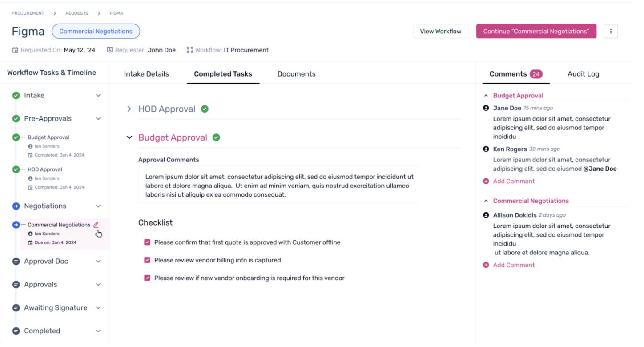Click the blue arrow status icon for Negotiations
Image resolution: width=644 pixels, height=347 pixels.
pyautogui.click(x=16, y=206)
